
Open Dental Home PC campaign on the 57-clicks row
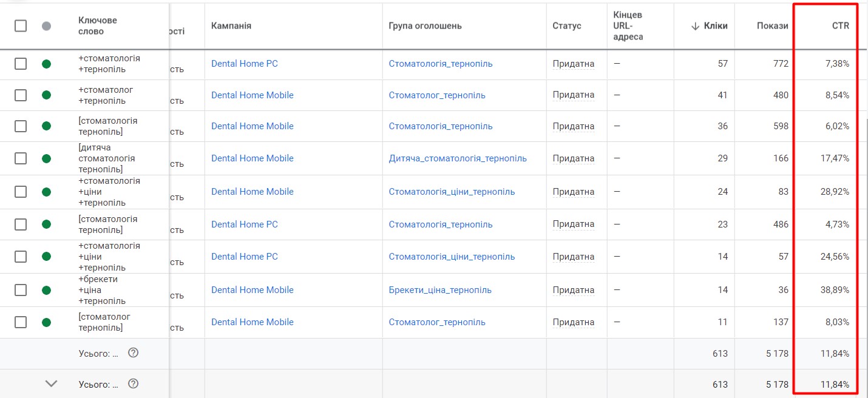coord(245,64)
